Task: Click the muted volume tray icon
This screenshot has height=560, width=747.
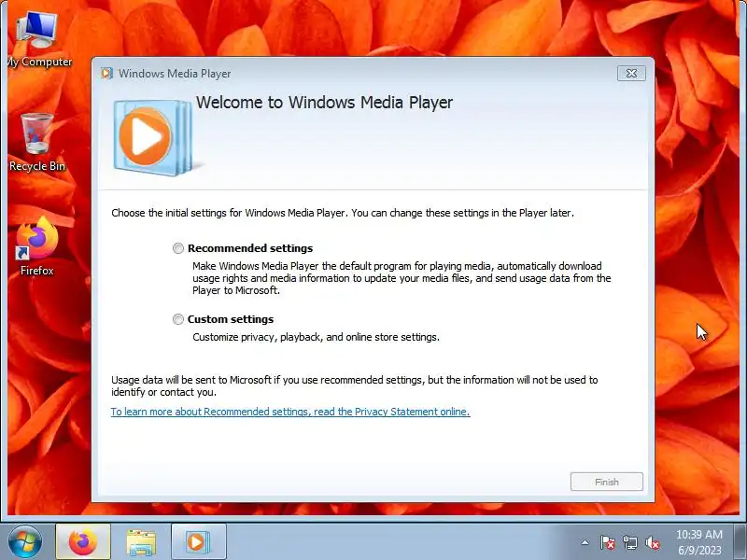Action: click(x=652, y=542)
